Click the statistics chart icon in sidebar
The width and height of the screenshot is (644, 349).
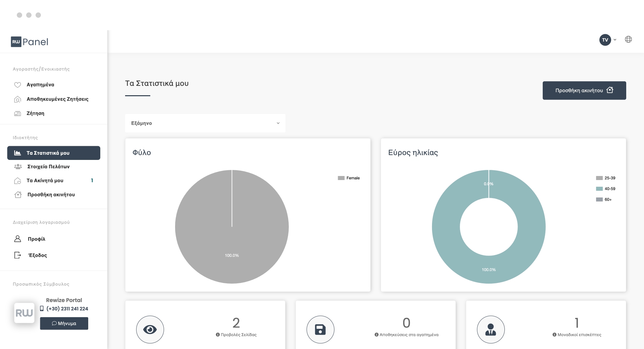[17, 153]
